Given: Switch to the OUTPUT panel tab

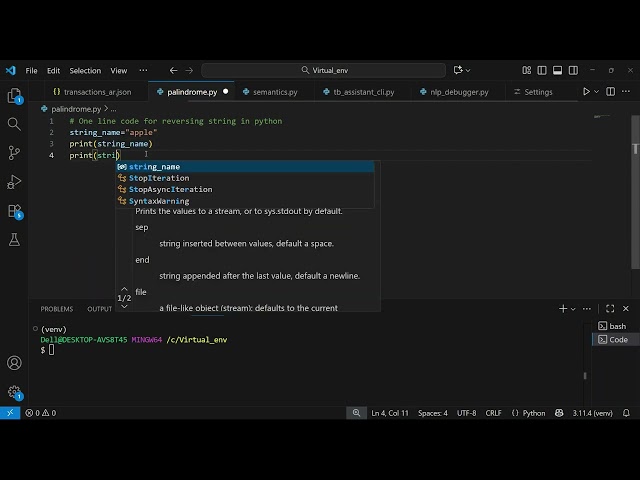Looking at the screenshot, I should (x=100, y=309).
